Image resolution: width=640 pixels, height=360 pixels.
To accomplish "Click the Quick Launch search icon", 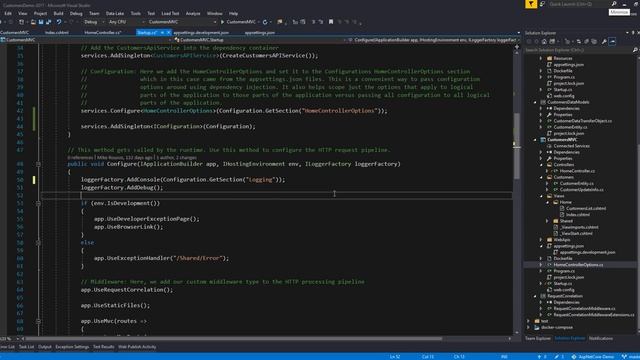I will [x=614, y=4].
